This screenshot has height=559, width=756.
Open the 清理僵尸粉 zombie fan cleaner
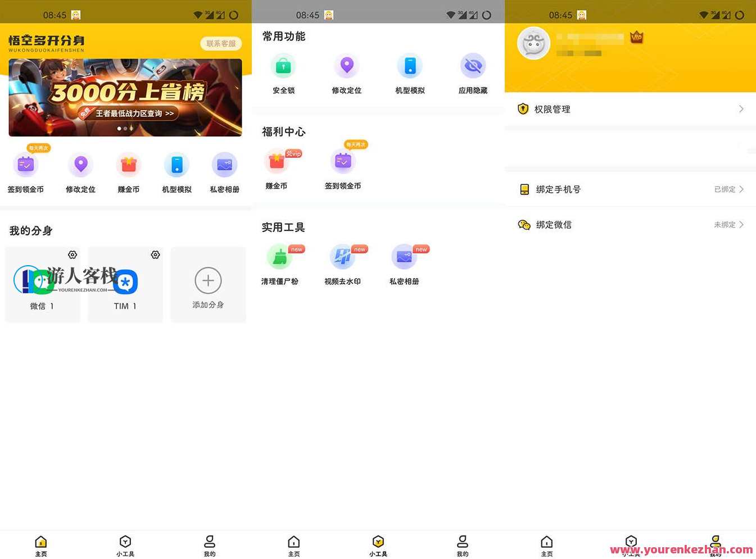tap(280, 257)
